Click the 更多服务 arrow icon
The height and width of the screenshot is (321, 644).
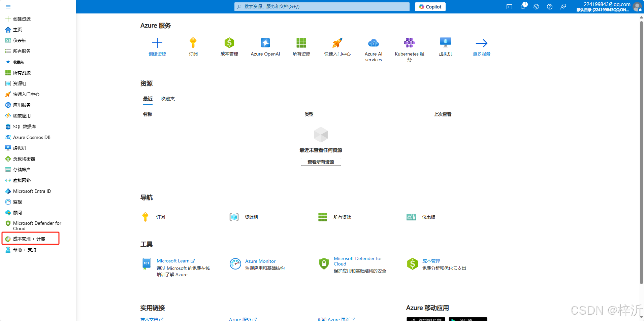pos(482,43)
